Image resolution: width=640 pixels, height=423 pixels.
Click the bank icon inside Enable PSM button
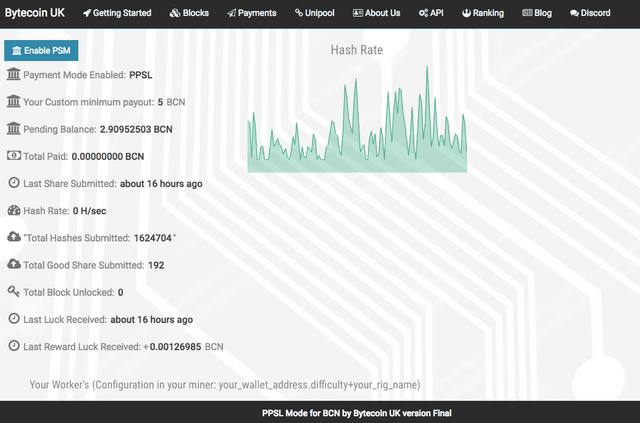coord(17,51)
